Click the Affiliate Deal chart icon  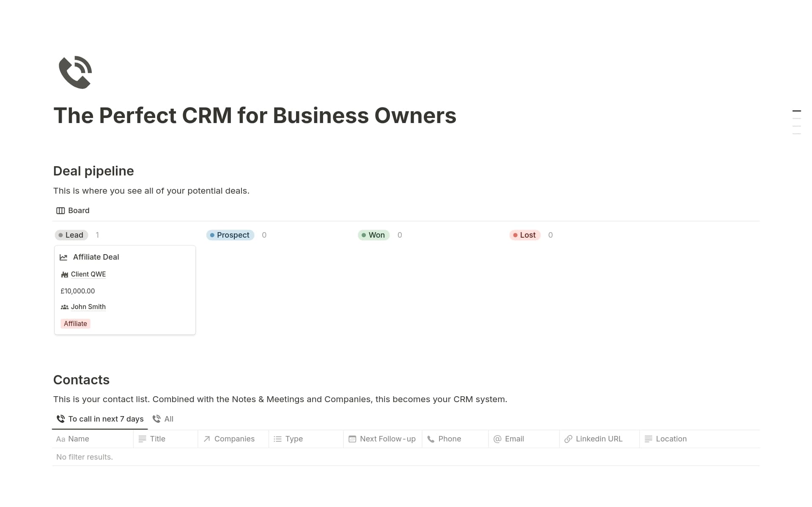click(64, 257)
